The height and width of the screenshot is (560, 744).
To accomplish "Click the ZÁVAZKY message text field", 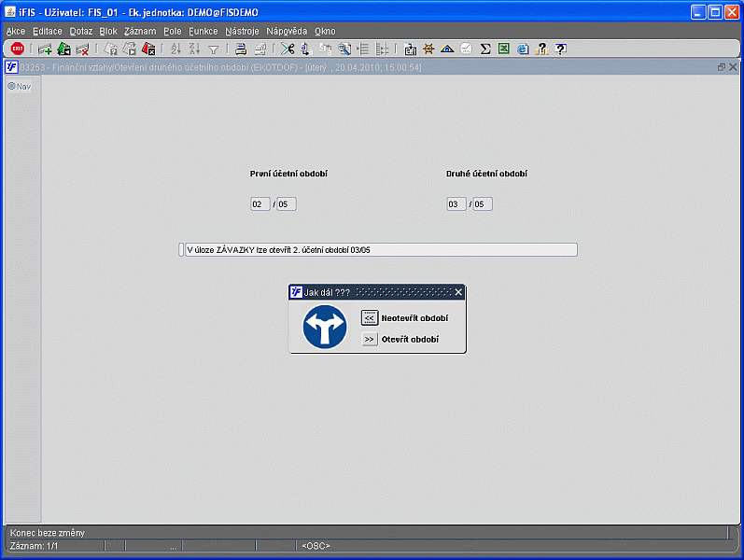I will click(x=381, y=249).
